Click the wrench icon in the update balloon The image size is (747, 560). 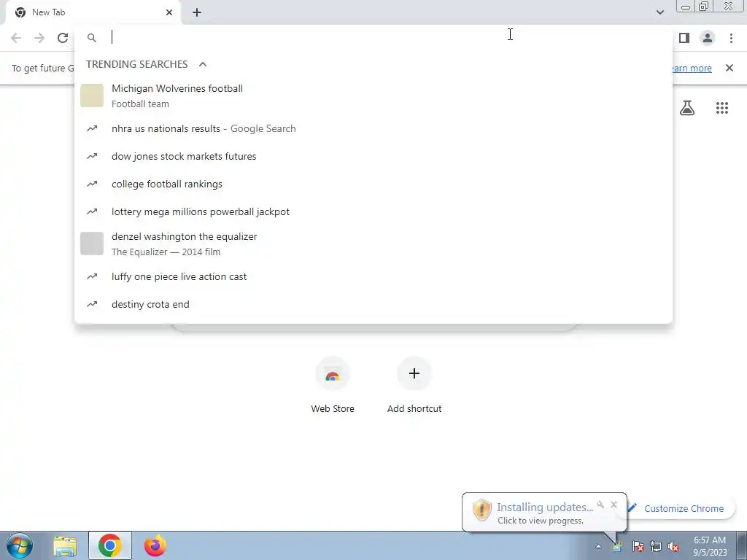[x=600, y=505]
